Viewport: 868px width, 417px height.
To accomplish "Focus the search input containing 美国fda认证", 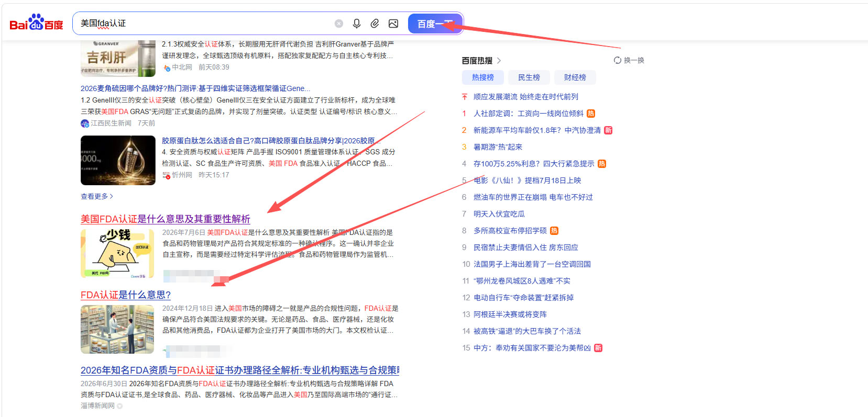I will pos(204,24).
